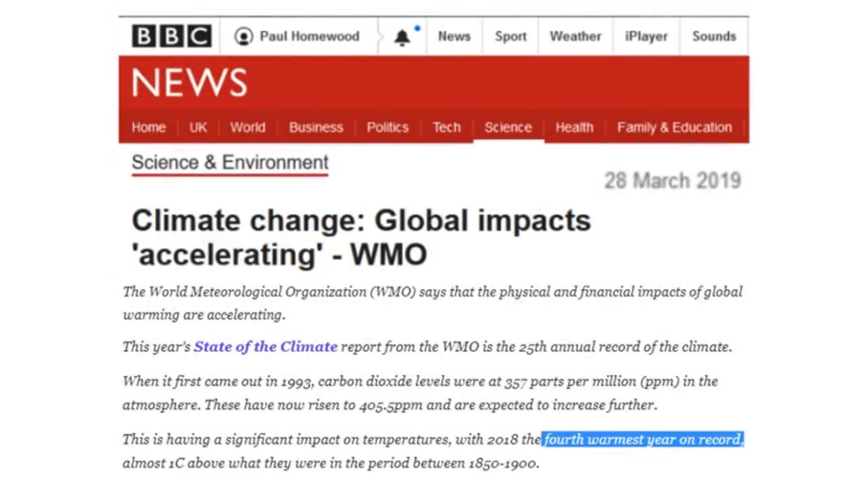Open the Science & Environment section link

(x=230, y=163)
